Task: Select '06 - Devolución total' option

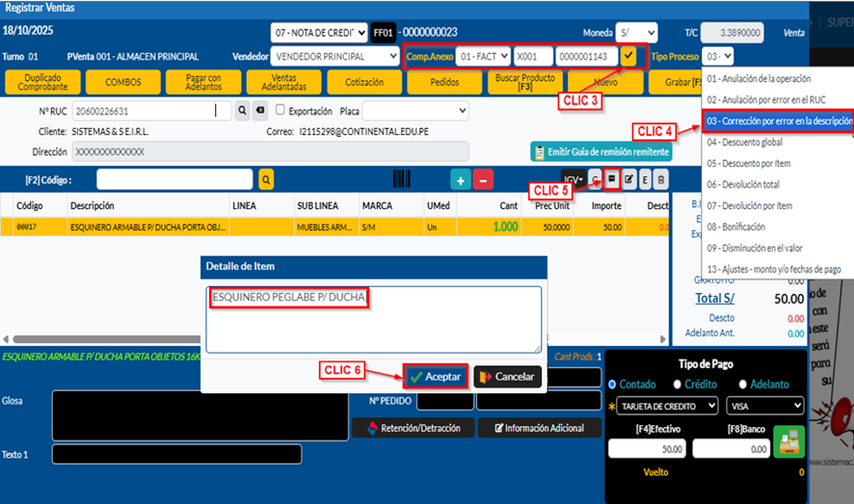Action: pyautogui.click(x=743, y=184)
